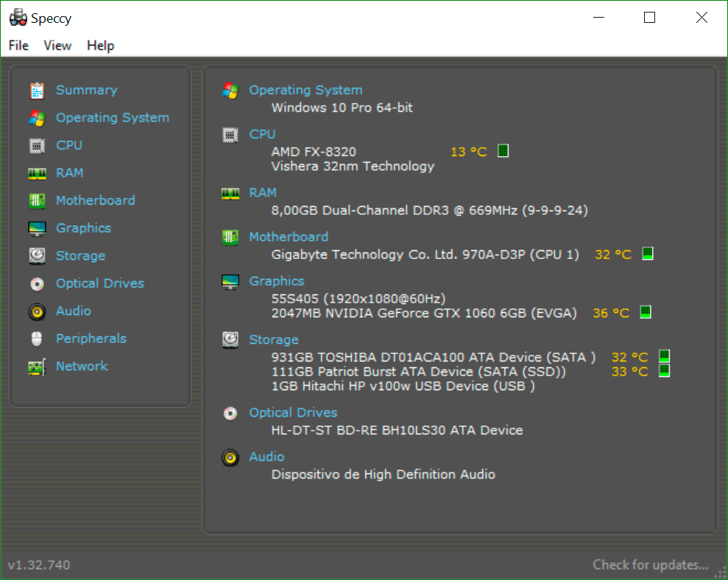Click the Audio heading link in summary
The width and height of the screenshot is (728, 580).
pyautogui.click(x=266, y=457)
